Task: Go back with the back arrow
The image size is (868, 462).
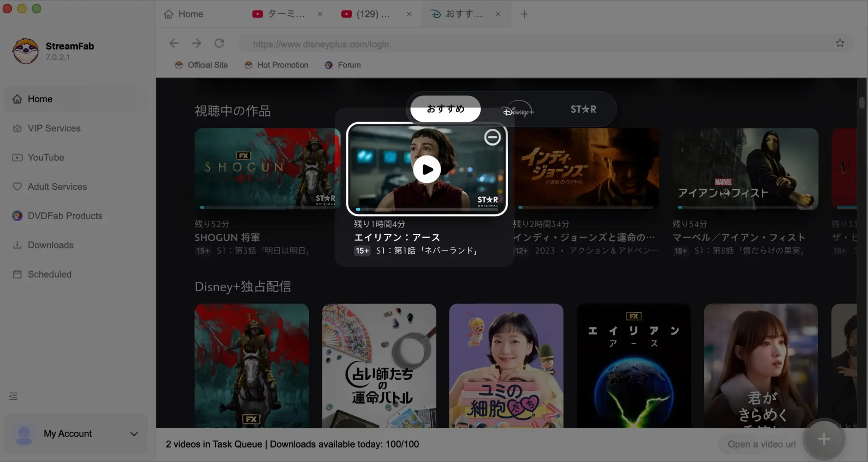Action: pyautogui.click(x=174, y=43)
